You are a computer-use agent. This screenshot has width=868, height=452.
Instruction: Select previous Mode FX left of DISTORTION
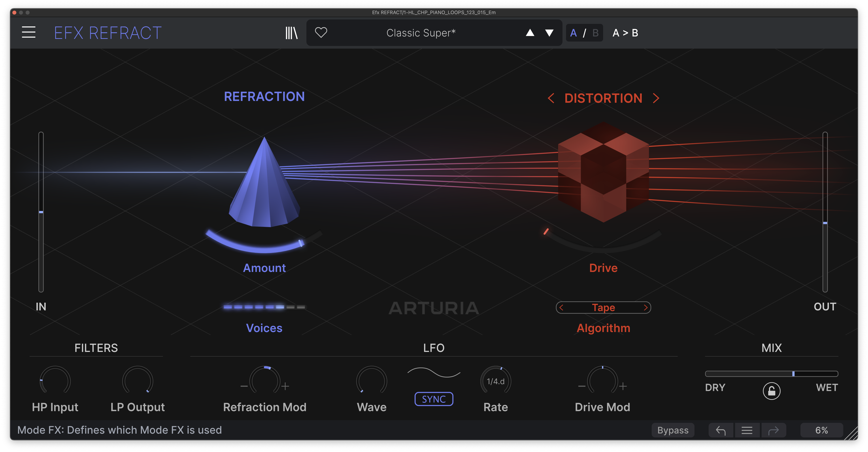pyautogui.click(x=551, y=99)
